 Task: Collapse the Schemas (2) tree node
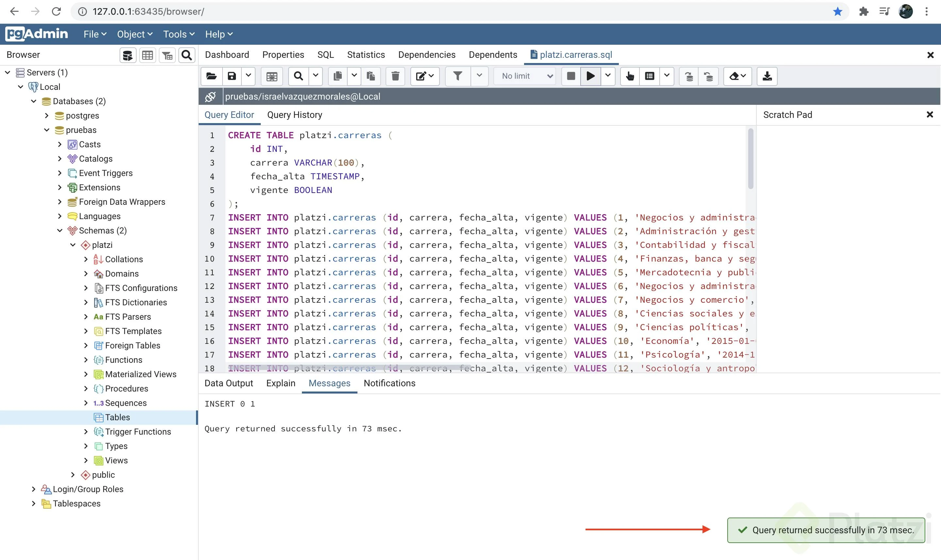[x=60, y=230]
